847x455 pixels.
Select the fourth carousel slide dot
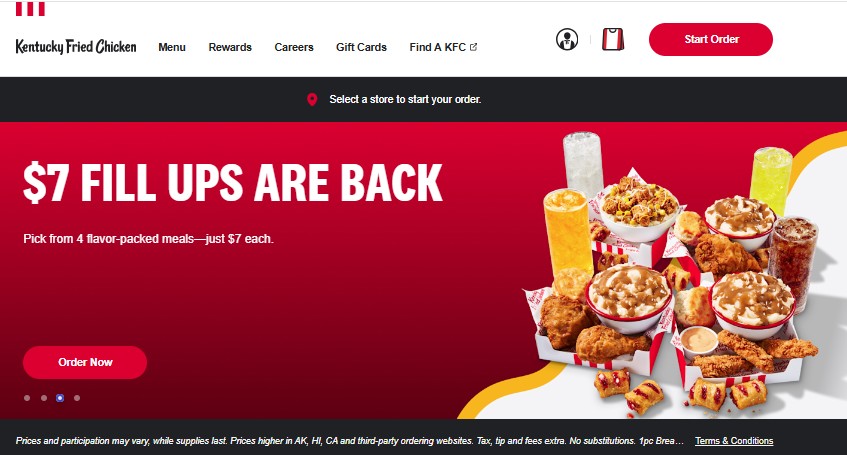[77, 398]
